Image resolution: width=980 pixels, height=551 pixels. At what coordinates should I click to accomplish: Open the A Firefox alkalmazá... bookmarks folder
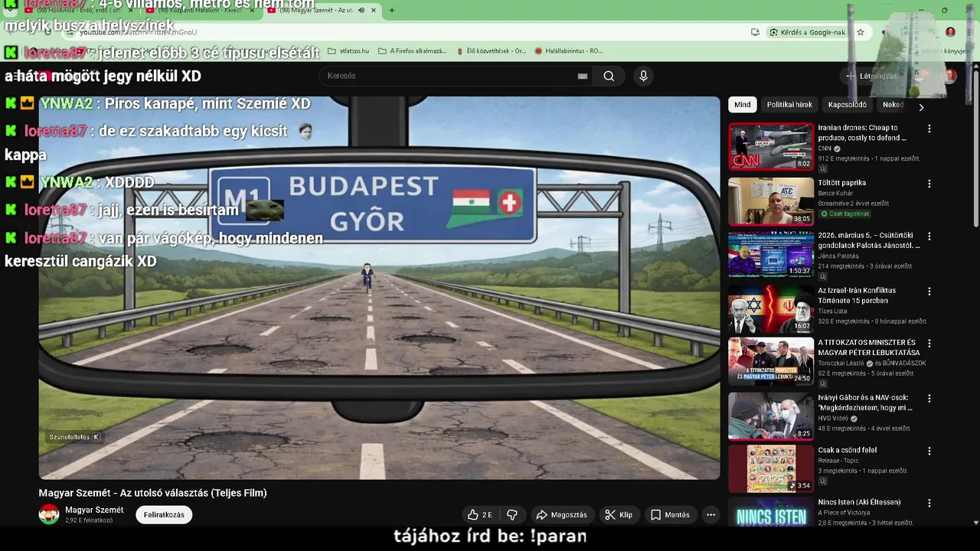(413, 51)
